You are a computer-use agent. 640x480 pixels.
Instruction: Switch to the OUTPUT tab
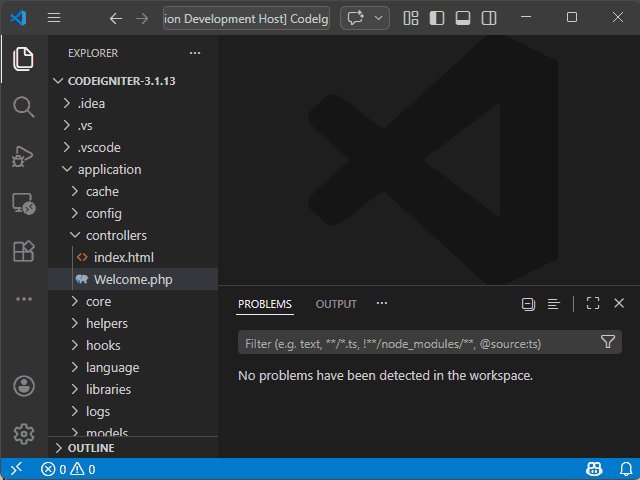[x=336, y=304]
